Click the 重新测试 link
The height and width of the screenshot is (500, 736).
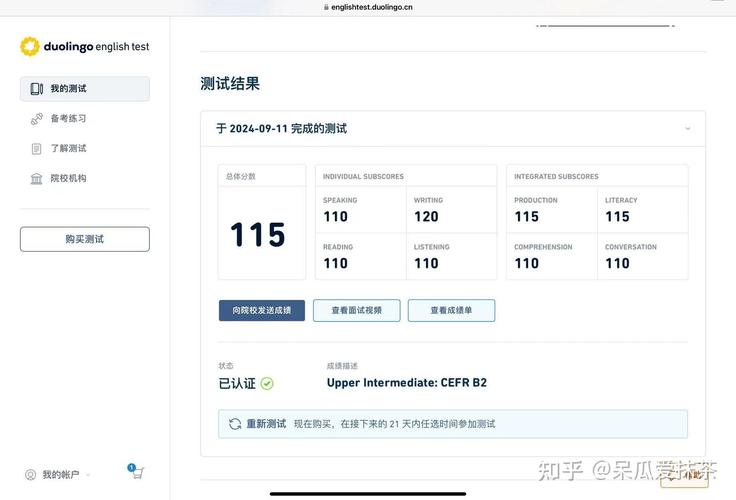pos(266,424)
